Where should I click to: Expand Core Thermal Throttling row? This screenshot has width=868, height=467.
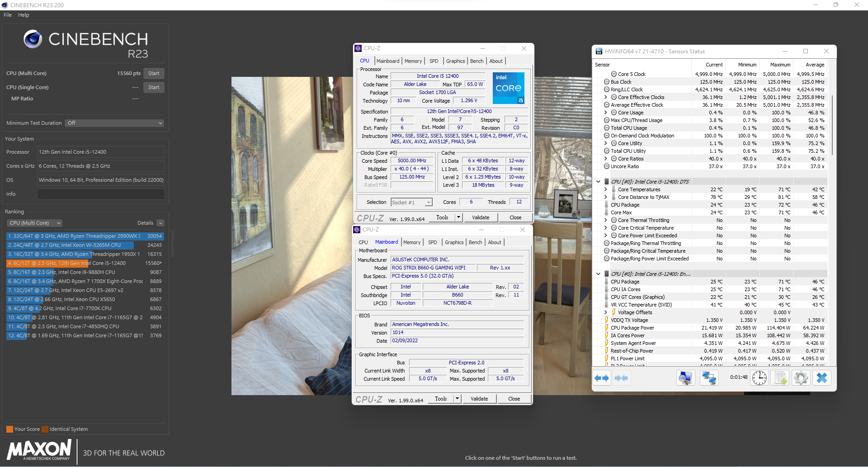pyautogui.click(x=606, y=220)
